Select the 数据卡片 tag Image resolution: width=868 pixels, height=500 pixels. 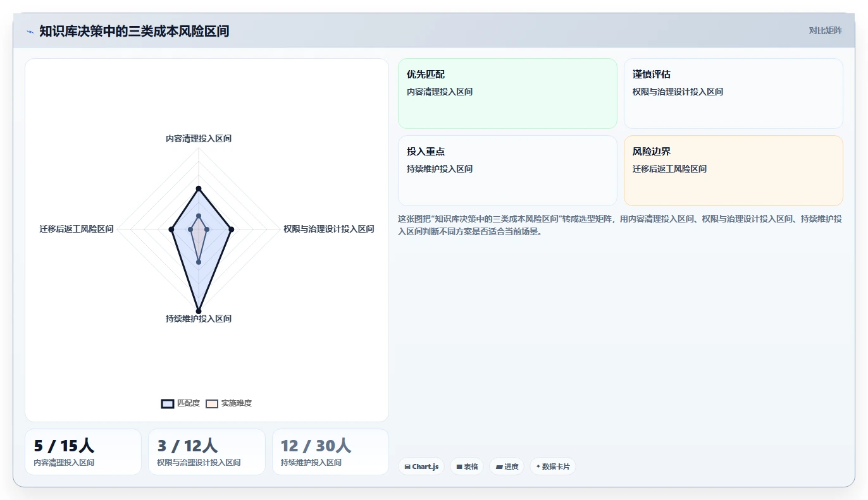click(x=553, y=466)
